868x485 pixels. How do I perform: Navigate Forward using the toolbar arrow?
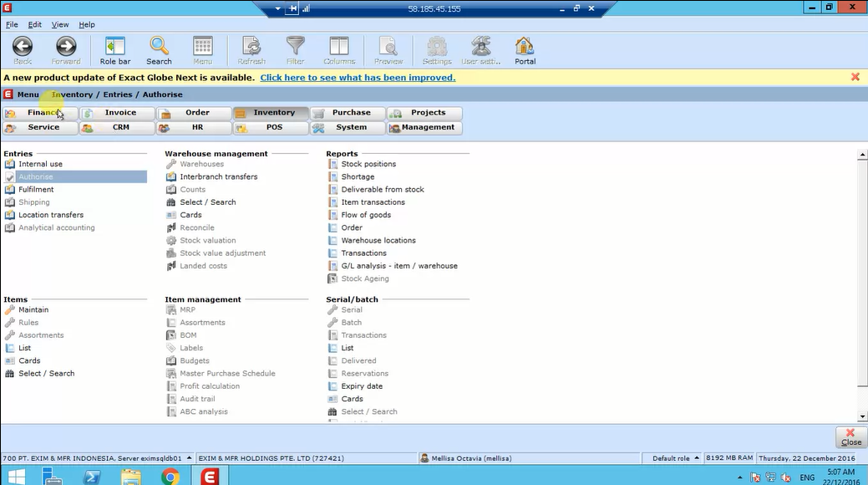click(x=65, y=49)
